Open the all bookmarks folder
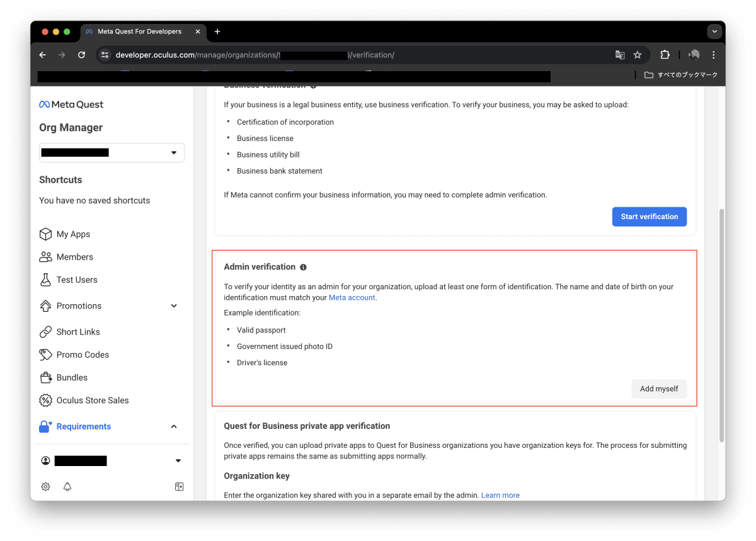This screenshot has height=541, width=756. click(681, 75)
